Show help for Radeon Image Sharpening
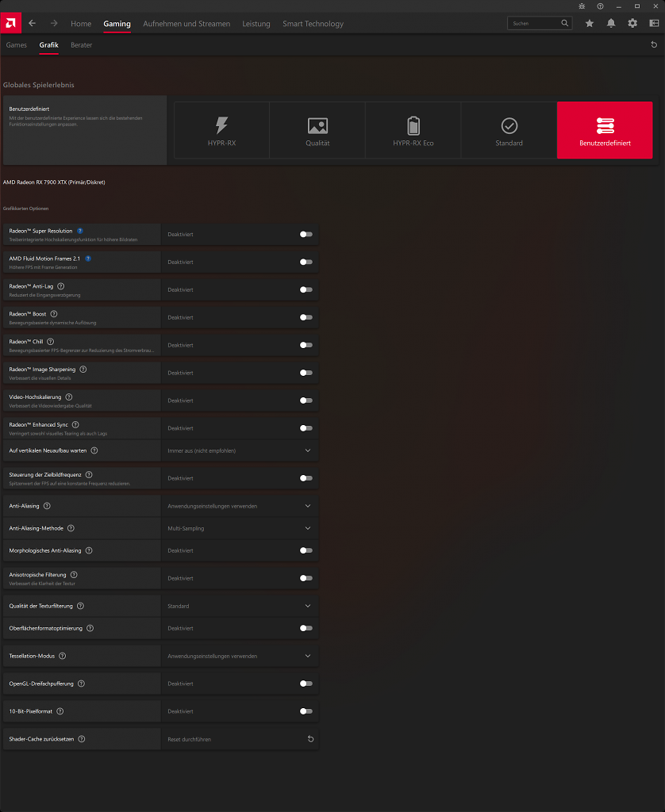This screenshot has width=665, height=812. (x=83, y=370)
